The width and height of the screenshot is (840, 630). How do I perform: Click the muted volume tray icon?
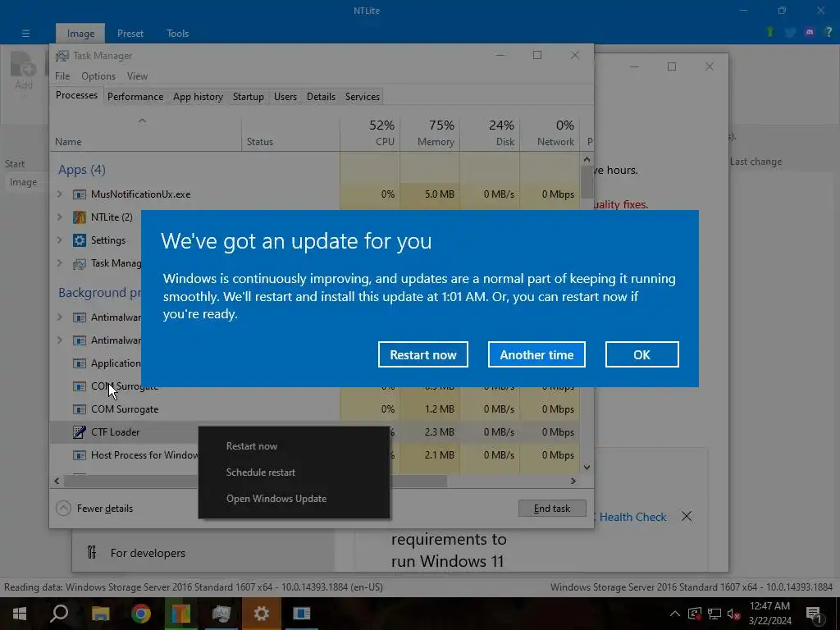pos(733,614)
